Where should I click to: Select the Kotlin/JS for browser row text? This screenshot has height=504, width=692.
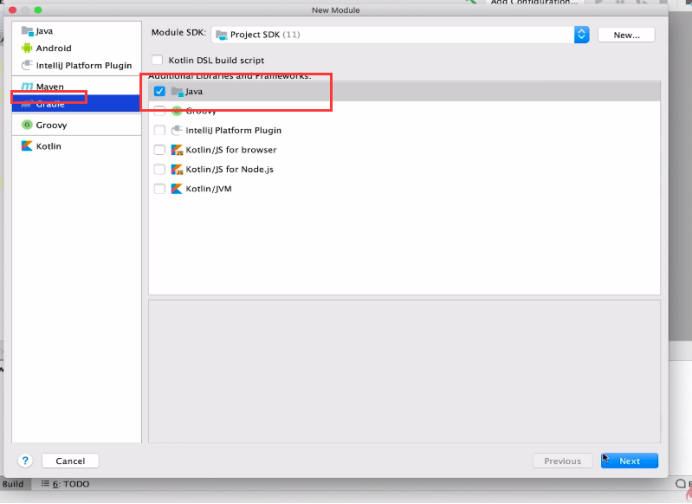pos(231,150)
